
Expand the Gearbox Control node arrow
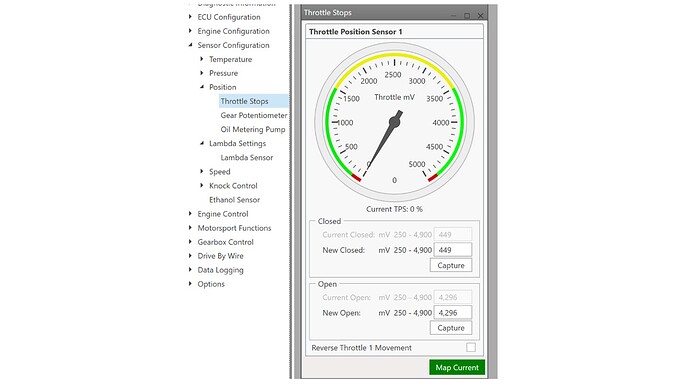(190, 242)
